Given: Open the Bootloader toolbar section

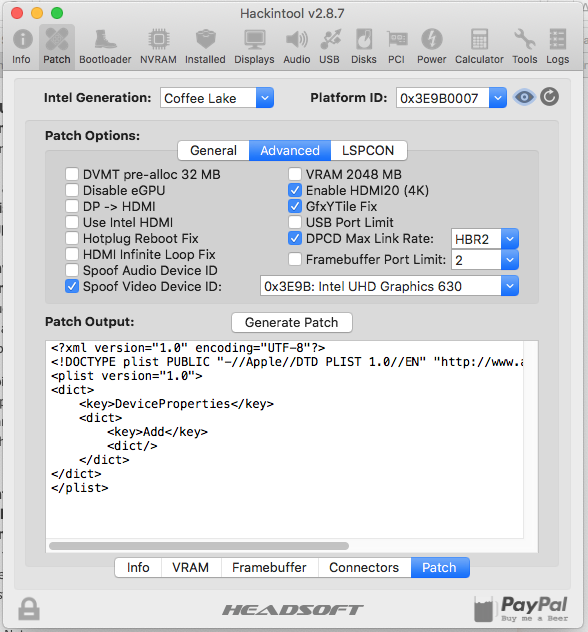Looking at the screenshot, I should click(x=105, y=47).
